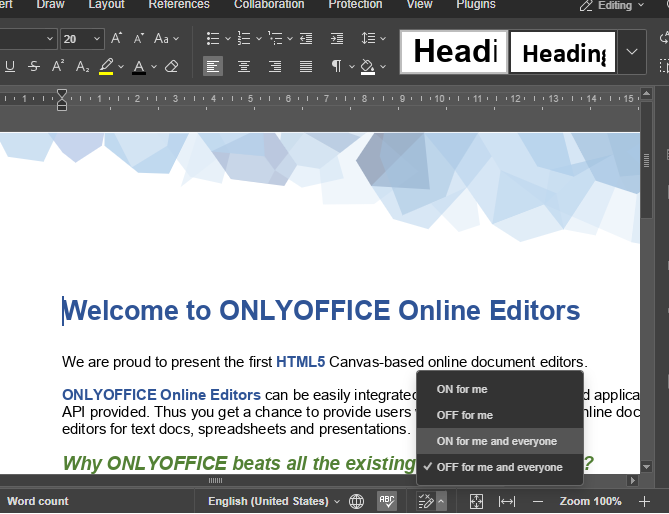Align text left
The width and height of the screenshot is (669, 514).
pos(213,67)
